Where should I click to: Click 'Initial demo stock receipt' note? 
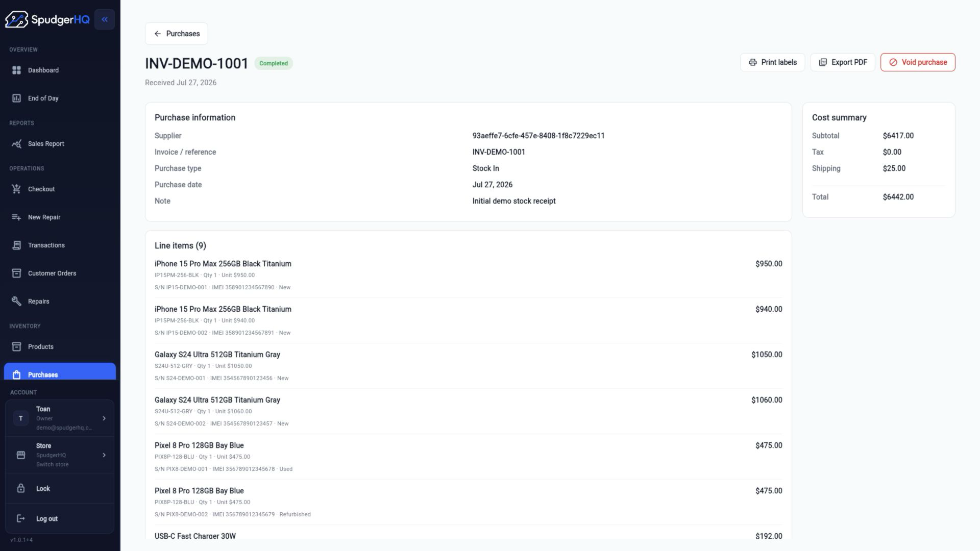(x=514, y=201)
